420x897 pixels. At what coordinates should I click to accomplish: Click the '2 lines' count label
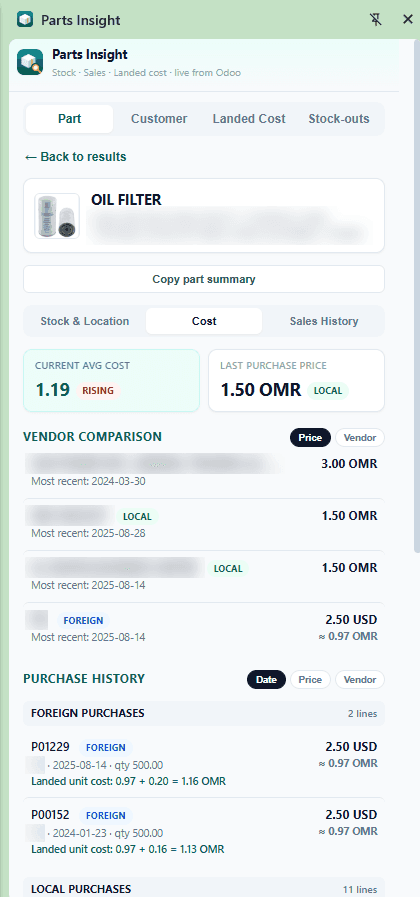click(362, 713)
